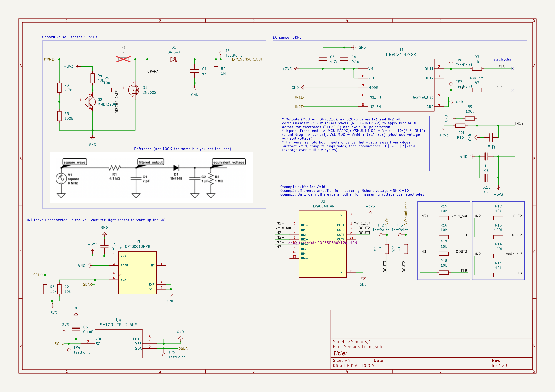Screen dimensions: 555x392
Task: Select the crossed-out R1 resistor symbol
Action: coord(123,59)
